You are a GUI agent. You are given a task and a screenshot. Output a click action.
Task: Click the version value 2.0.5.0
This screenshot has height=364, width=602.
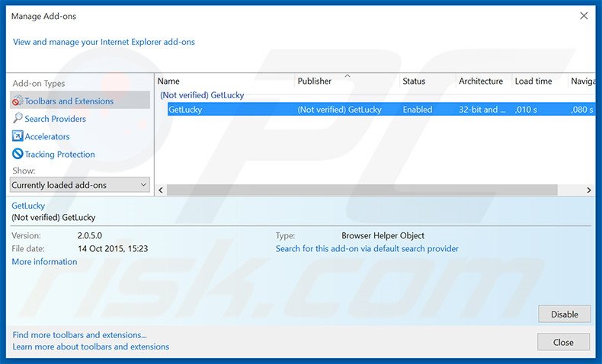(90, 235)
